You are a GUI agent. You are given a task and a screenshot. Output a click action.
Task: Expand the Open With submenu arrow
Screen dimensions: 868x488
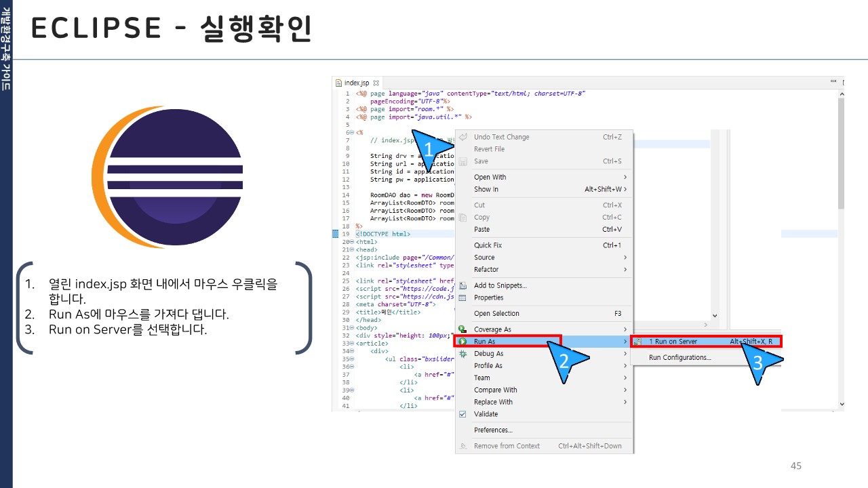coord(625,178)
